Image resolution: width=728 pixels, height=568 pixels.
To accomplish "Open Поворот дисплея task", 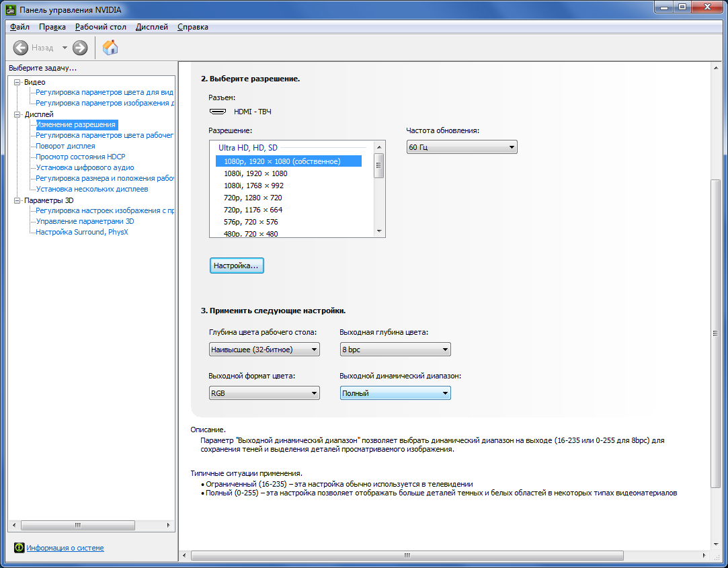I will (x=65, y=146).
